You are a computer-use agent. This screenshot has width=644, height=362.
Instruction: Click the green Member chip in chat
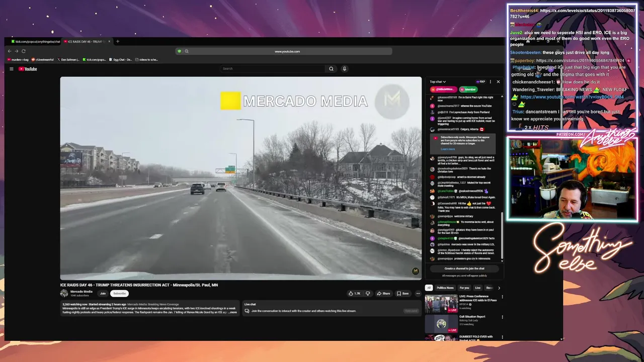(x=468, y=89)
